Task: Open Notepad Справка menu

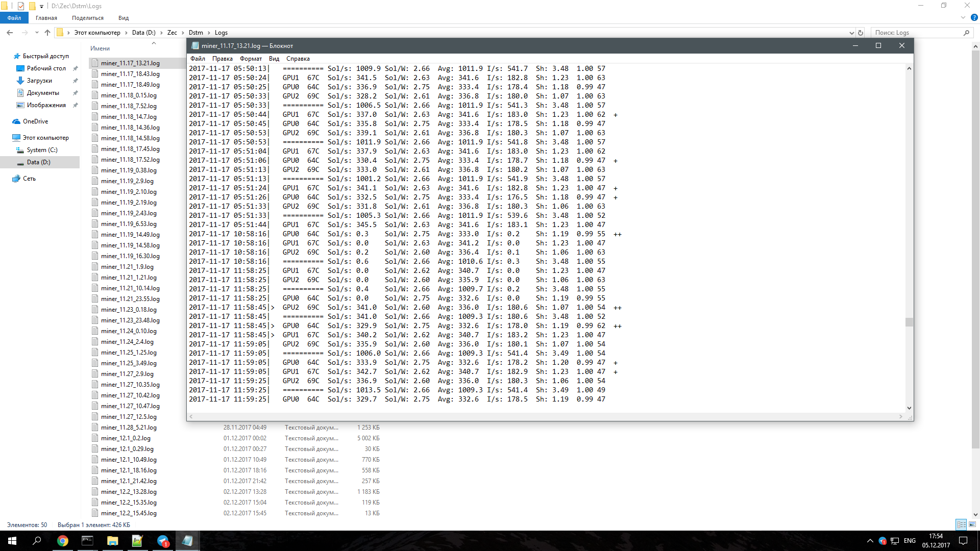Action: [298, 59]
